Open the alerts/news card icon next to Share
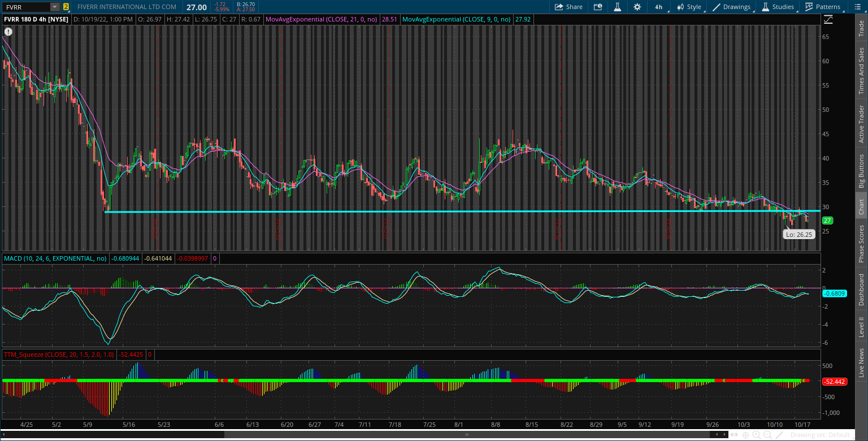Image resolution: width=868 pixels, height=441 pixels. point(598,7)
